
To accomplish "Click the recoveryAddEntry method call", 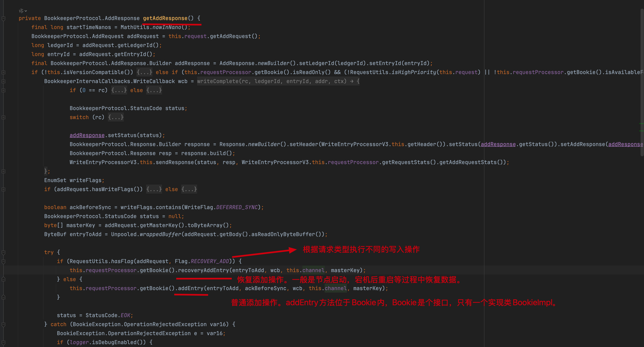I will pos(203,270).
